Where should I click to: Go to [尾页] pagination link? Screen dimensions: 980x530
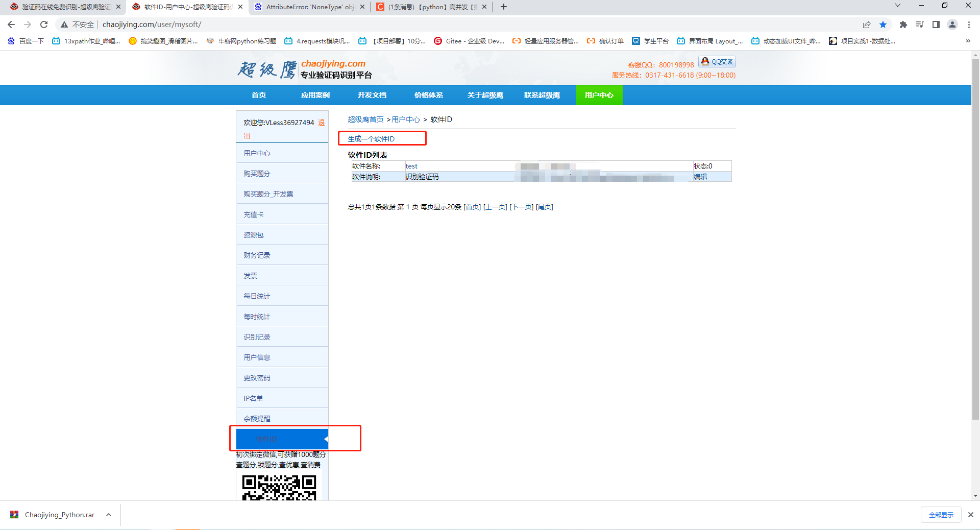pos(545,207)
